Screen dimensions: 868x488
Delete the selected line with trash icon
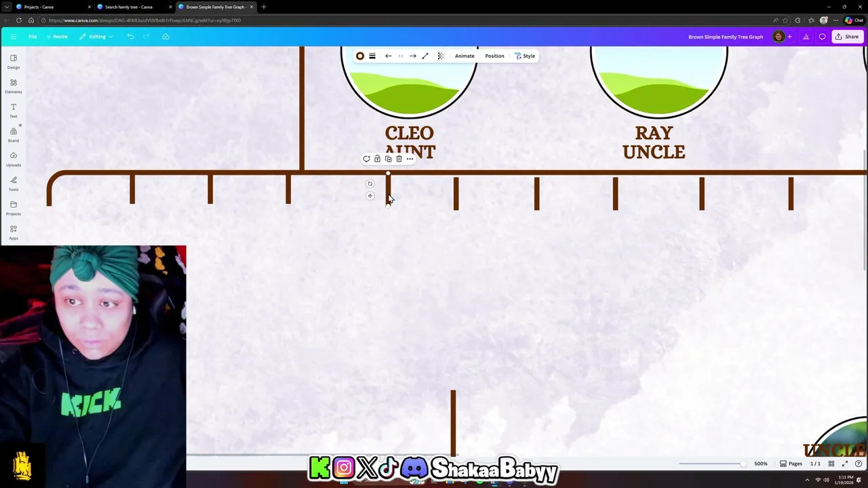(399, 159)
